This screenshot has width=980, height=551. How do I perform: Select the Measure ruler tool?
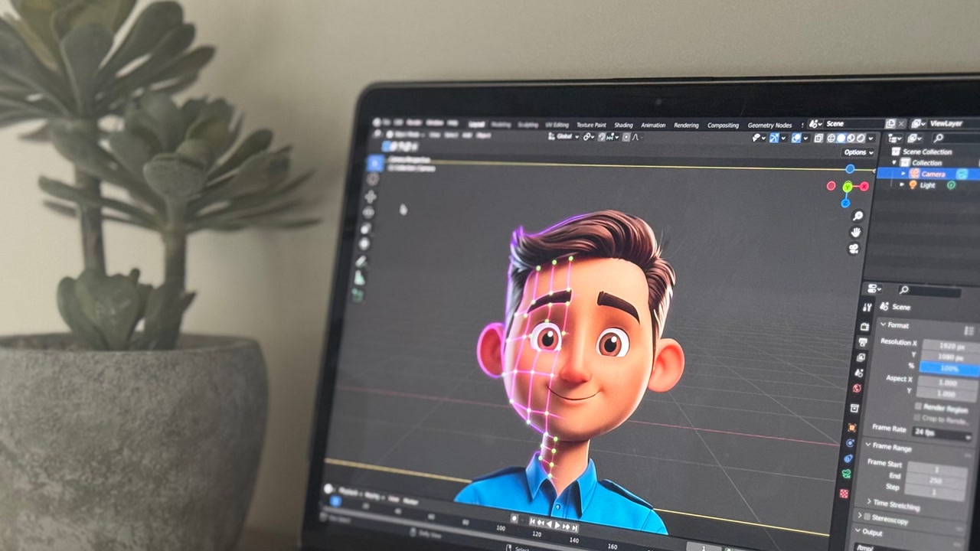pos(359,277)
